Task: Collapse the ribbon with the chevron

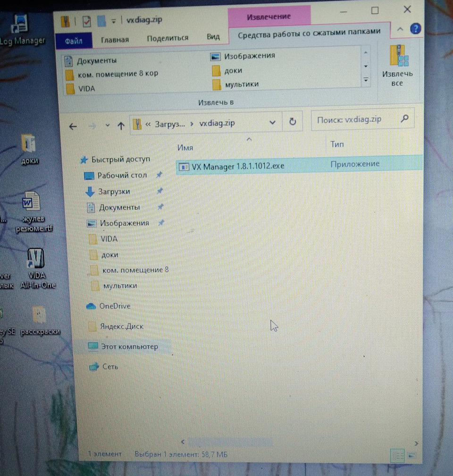Action: tap(400, 29)
